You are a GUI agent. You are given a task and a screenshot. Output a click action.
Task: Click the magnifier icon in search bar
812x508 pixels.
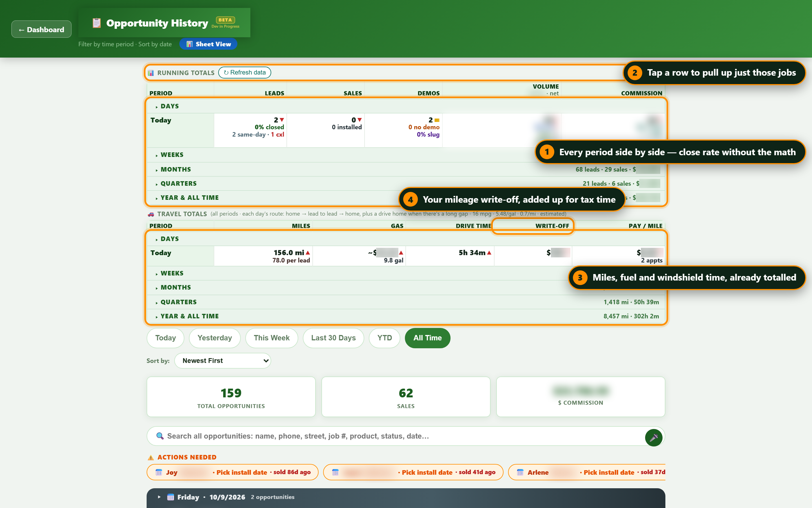[160, 436]
